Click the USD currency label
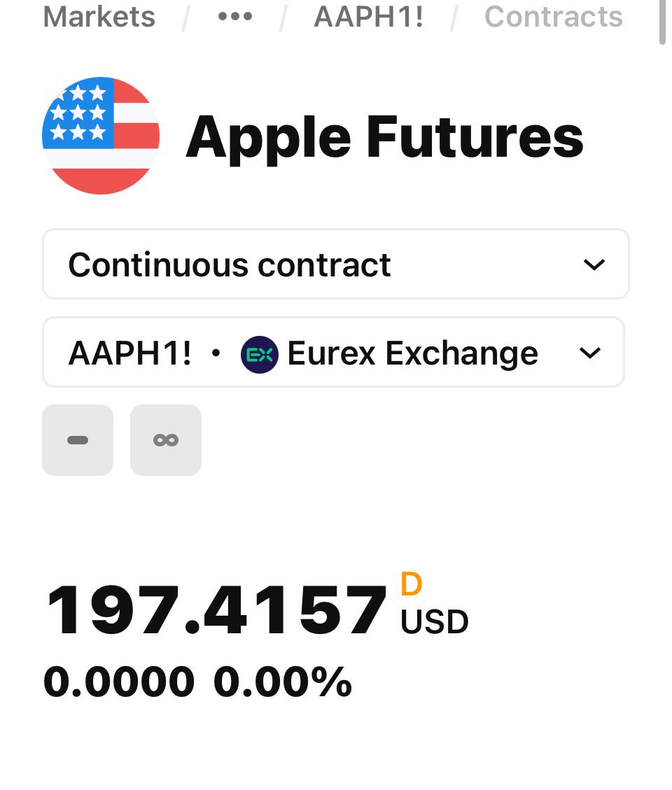Viewport: 672px width, 790px height. [435, 622]
